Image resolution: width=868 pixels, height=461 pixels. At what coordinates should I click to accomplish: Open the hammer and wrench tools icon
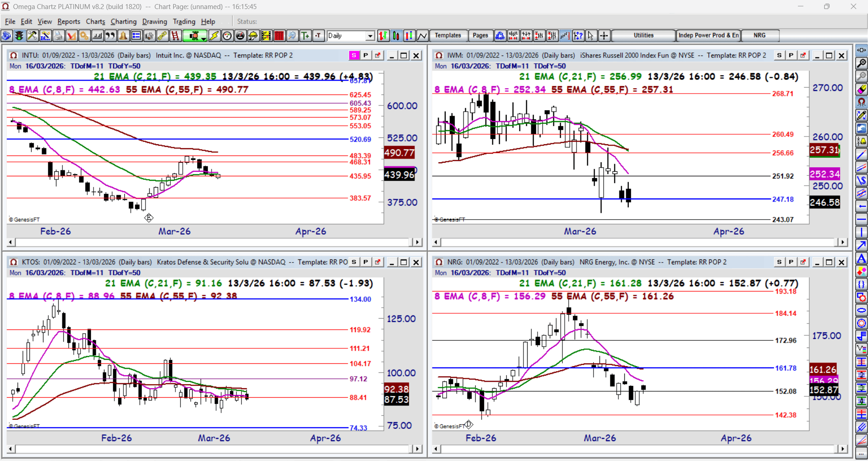(x=32, y=36)
